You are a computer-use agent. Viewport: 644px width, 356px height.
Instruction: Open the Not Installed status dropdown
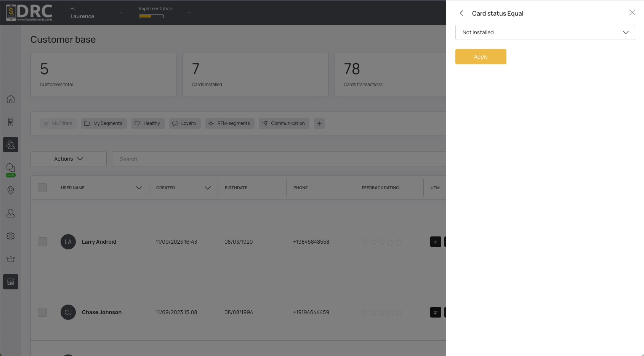545,32
